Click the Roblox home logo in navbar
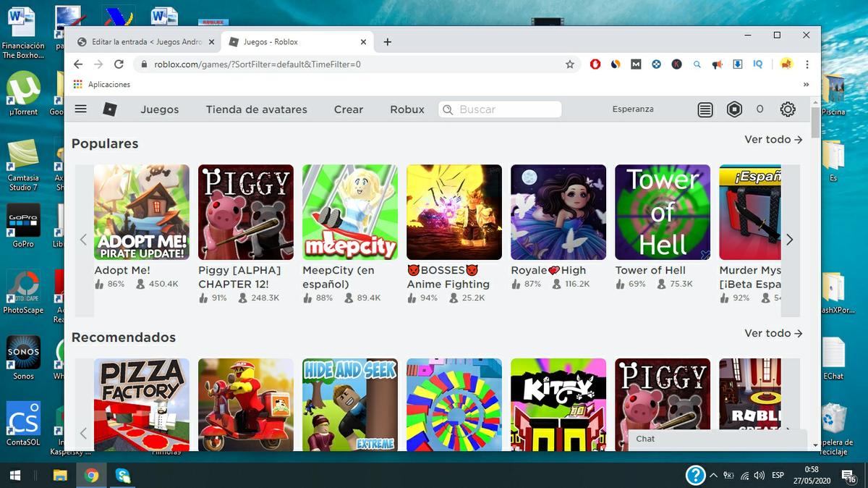This screenshot has height=488, width=868. coord(110,109)
